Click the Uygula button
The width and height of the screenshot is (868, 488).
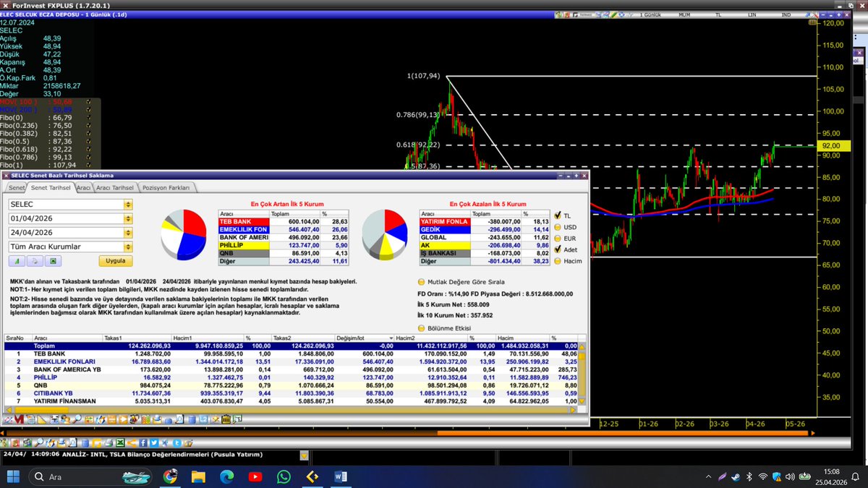click(x=116, y=260)
